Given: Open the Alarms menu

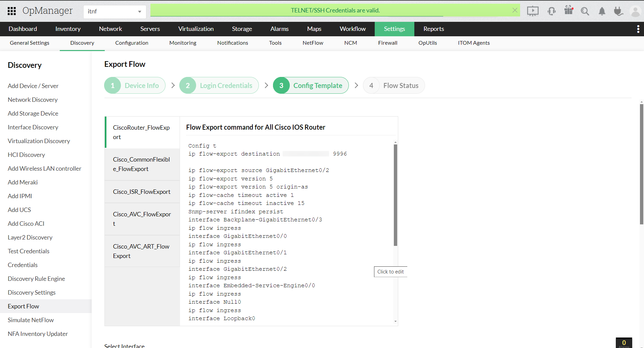Looking at the screenshot, I should click(x=279, y=29).
